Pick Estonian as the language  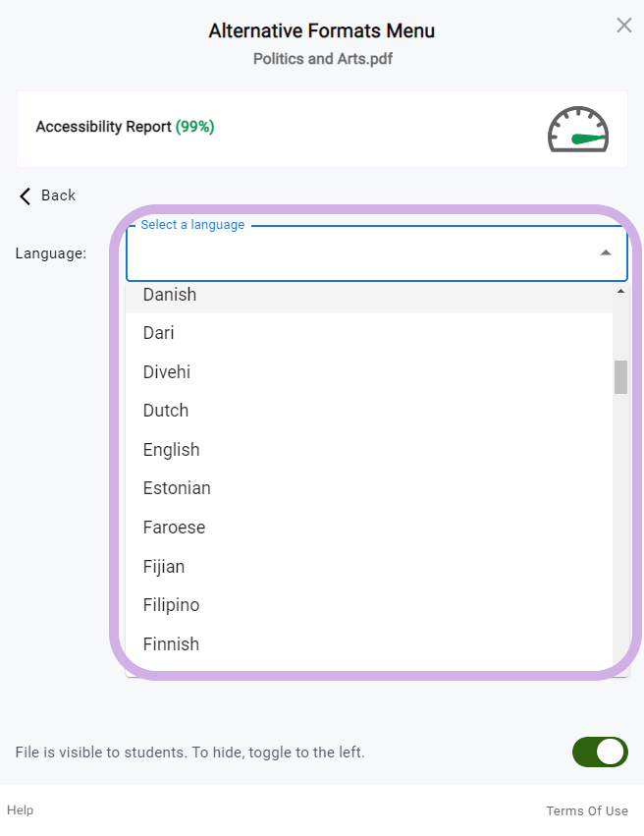[369, 488]
